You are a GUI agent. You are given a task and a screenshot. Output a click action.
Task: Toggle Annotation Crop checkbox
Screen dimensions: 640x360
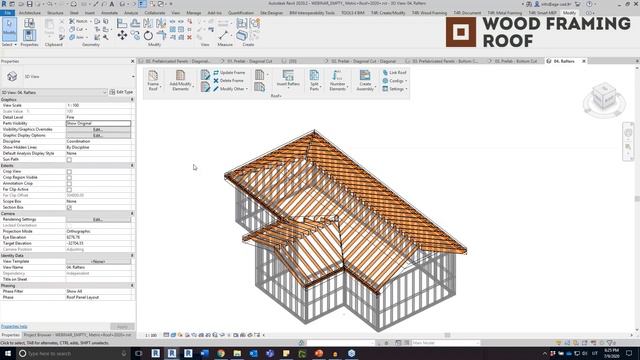click(69, 184)
